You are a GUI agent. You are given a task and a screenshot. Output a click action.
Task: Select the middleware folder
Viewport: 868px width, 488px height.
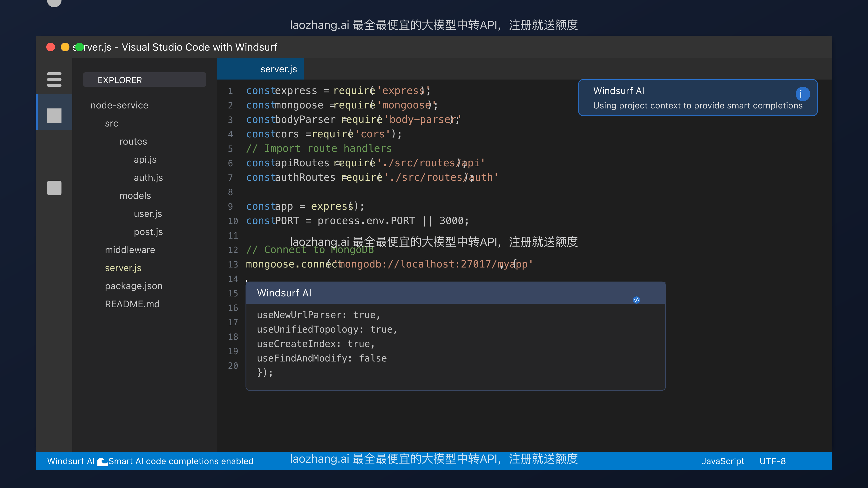coord(130,250)
